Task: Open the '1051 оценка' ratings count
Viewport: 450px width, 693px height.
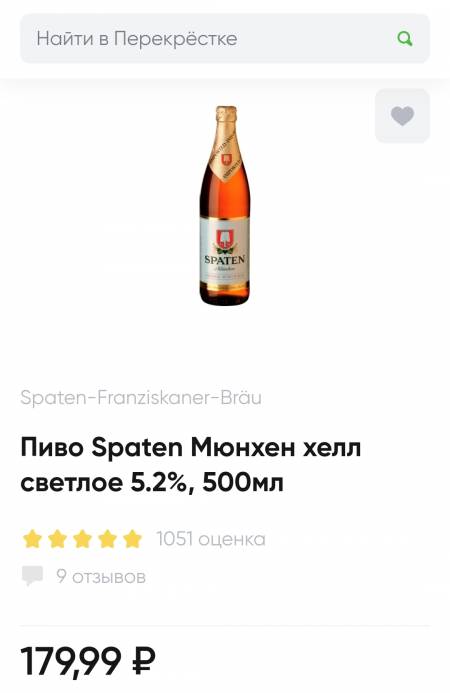Action: coord(211,539)
